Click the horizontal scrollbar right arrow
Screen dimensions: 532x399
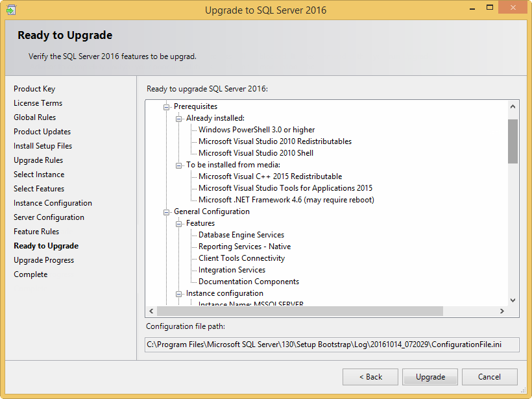502,311
